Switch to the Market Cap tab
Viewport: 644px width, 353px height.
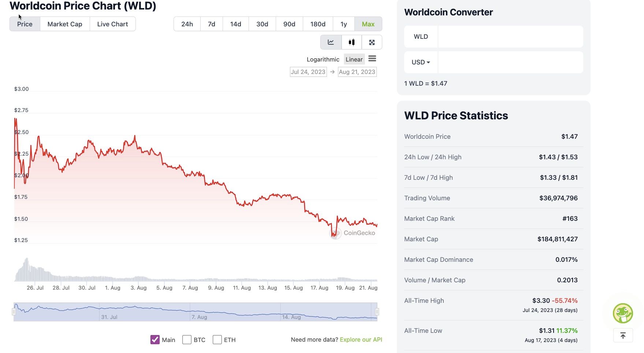(65, 24)
